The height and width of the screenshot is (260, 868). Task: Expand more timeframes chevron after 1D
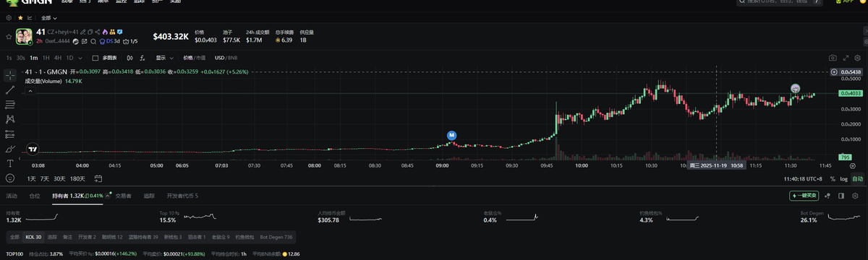80,58
